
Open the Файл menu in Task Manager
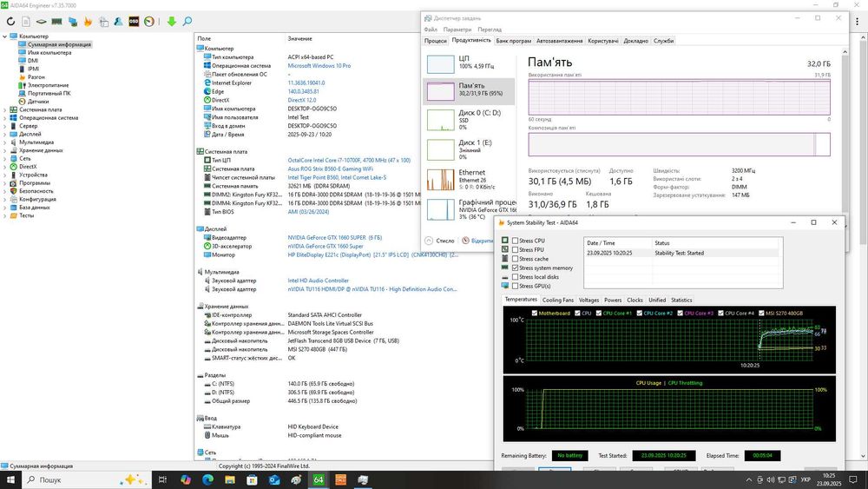431,30
